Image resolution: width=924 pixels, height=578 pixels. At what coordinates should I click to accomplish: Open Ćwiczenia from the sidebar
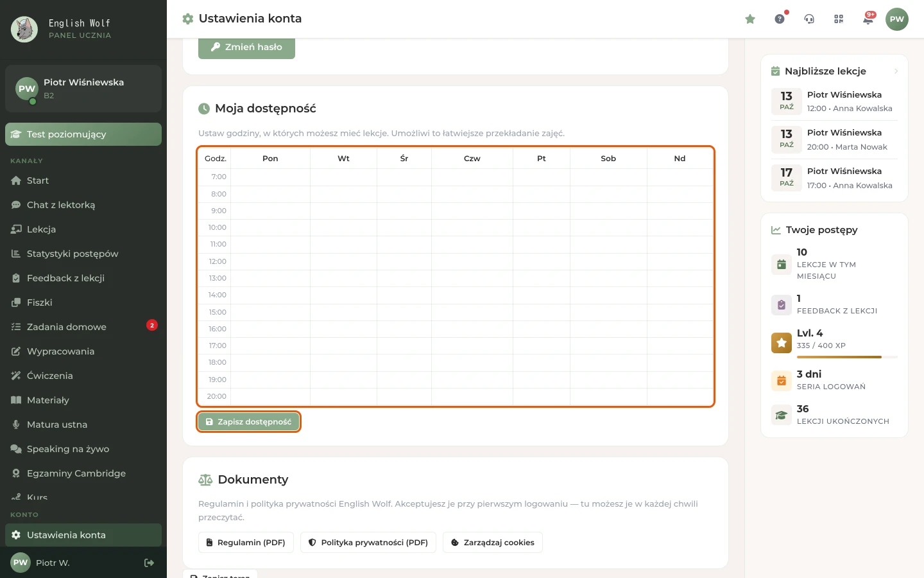(x=83, y=376)
